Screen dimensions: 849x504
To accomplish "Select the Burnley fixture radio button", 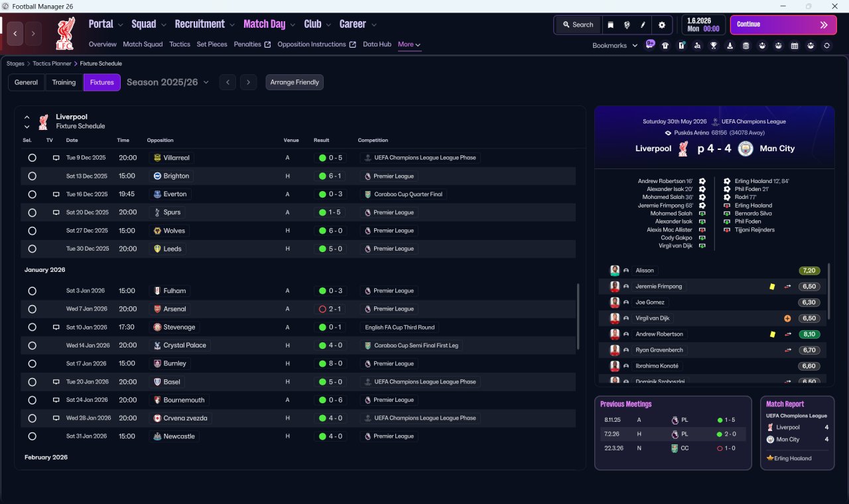I will click(32, 363).
